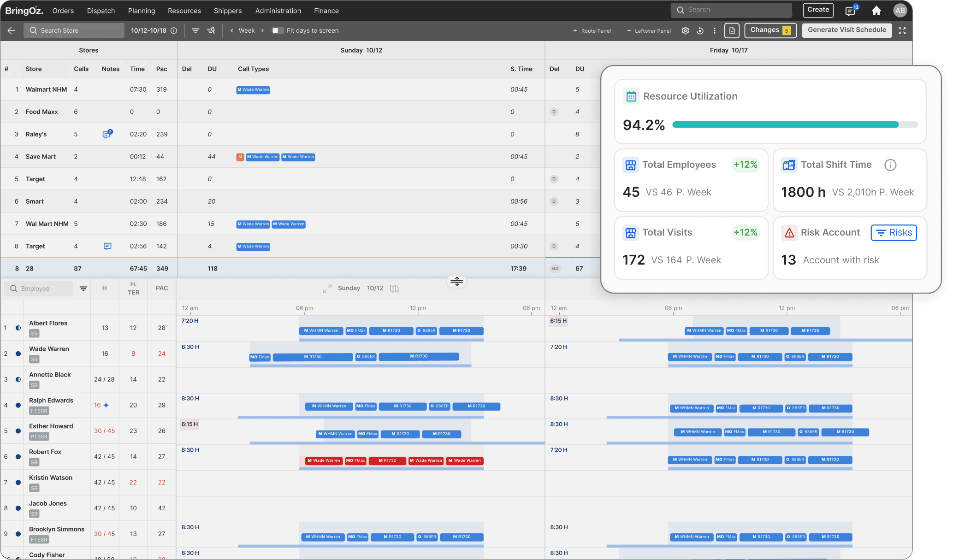The height and width of the screenshot is (560, 953).
Task: Open the store filter icon in toolbar
Action: coord(195,30)
